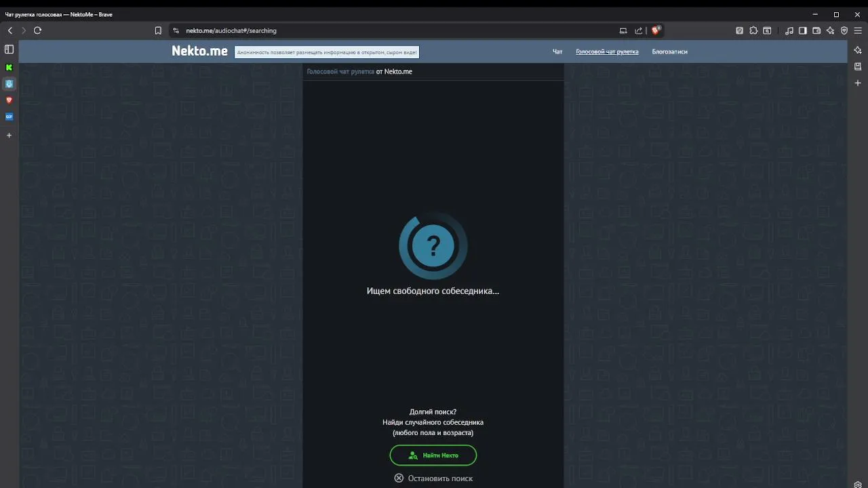Click the anonymity tip banner text
The height and width of the screenshot is (488, 868).
327,52
